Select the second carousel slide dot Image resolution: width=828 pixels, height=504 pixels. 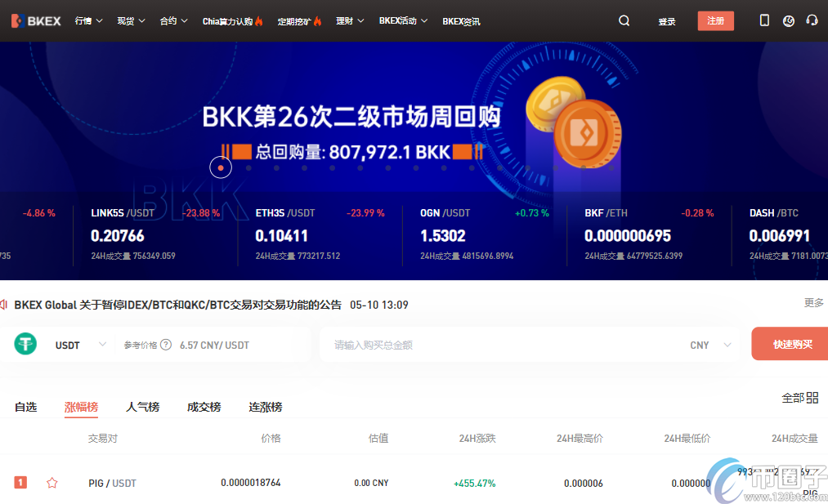point(248,168)
